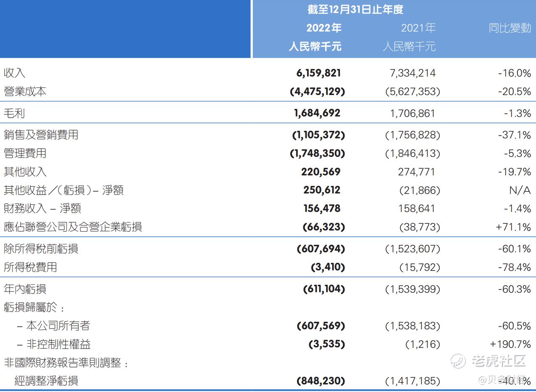The image size is (536, 392).
Task: Click the 管理費用 row label
Action: pyautogui.click(x=25, y=154)
